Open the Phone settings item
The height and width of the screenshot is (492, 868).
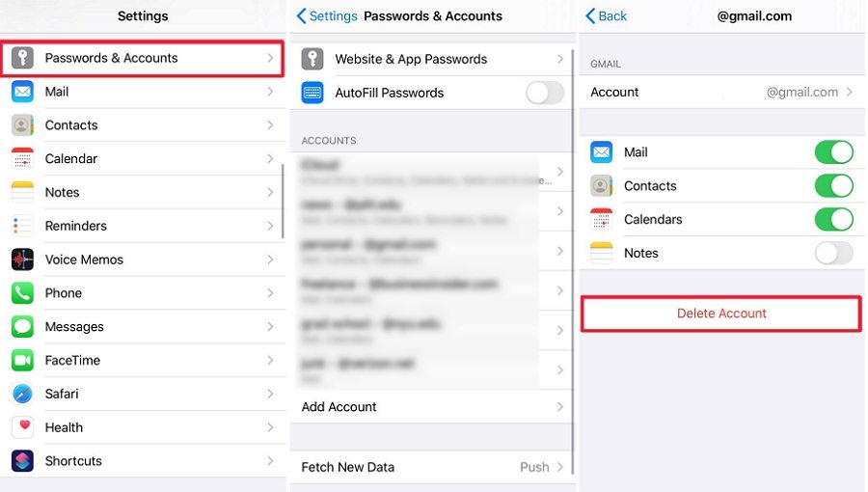[143, 293]
